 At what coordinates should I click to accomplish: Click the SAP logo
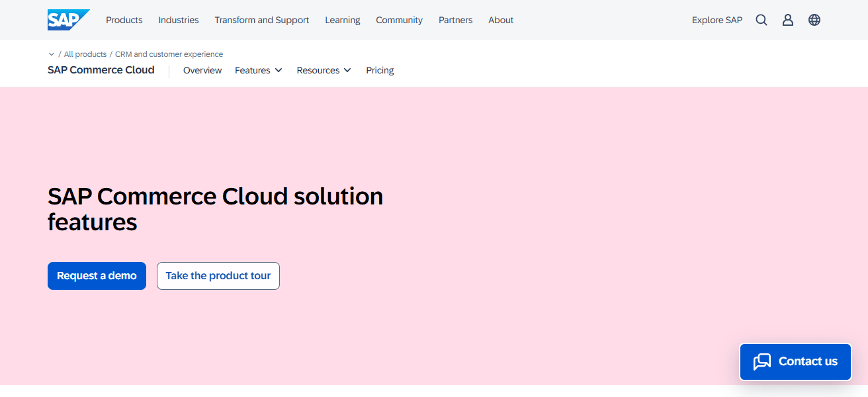68,20
